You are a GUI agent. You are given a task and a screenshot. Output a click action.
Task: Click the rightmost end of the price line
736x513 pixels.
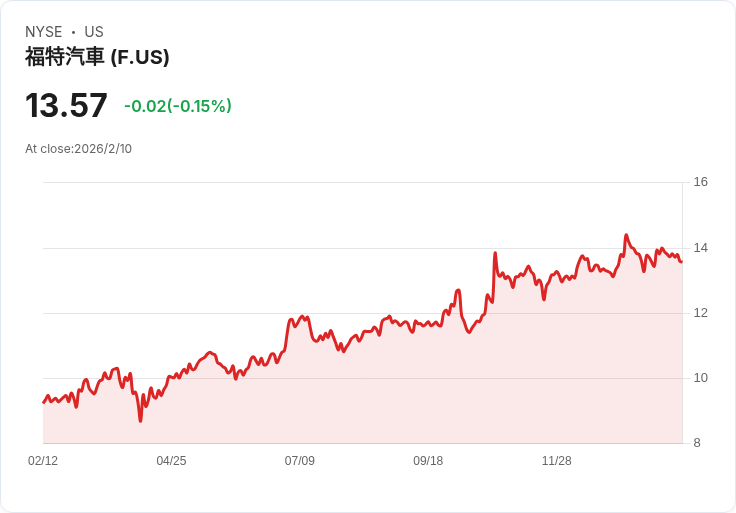(x=681, y=262)
